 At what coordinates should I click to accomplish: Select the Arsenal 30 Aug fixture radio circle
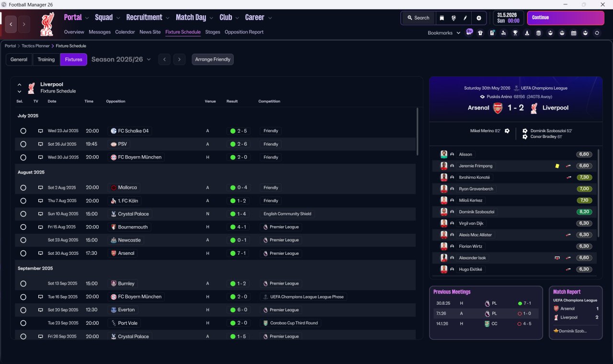point(23,253)
